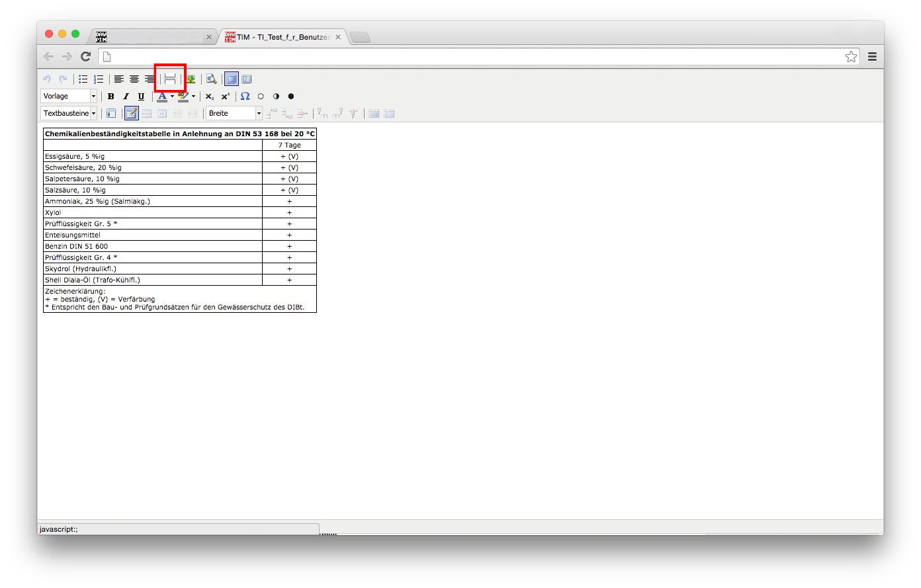Insert a numbered list
The height and width of the screenshot is (588, 921).
99,79
